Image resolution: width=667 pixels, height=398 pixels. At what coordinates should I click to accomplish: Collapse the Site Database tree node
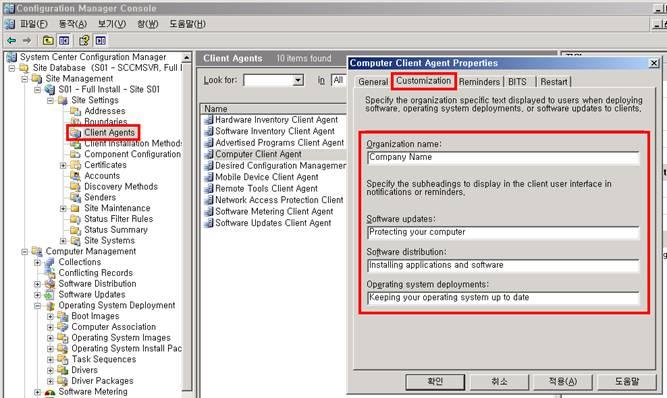point(12,68)
